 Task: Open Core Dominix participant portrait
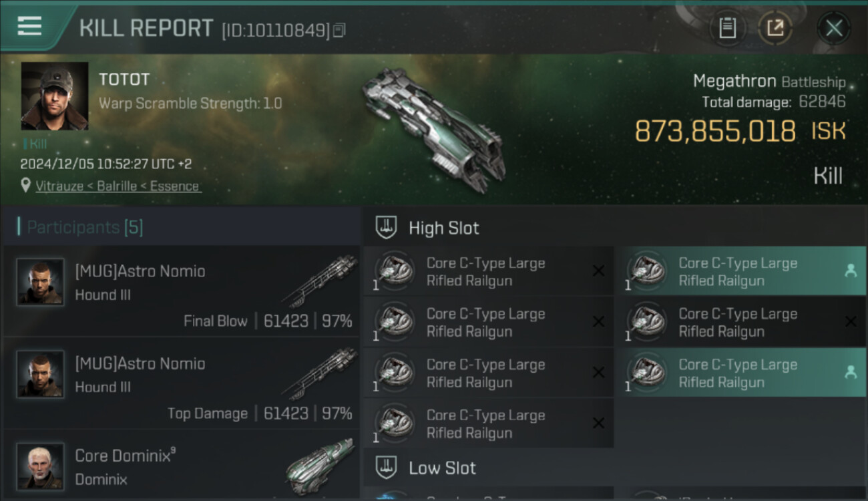coord(41,466)
